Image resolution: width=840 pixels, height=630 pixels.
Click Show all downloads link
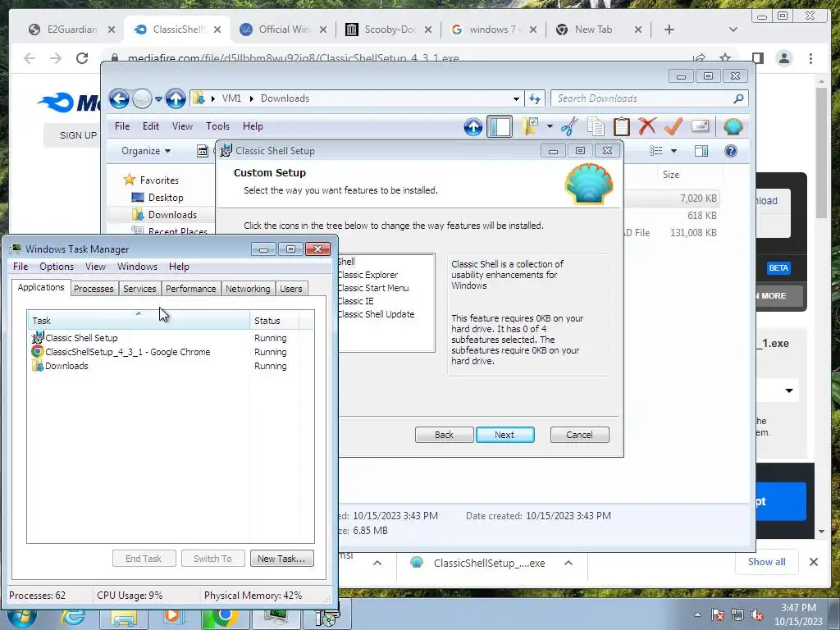[767, 562]
